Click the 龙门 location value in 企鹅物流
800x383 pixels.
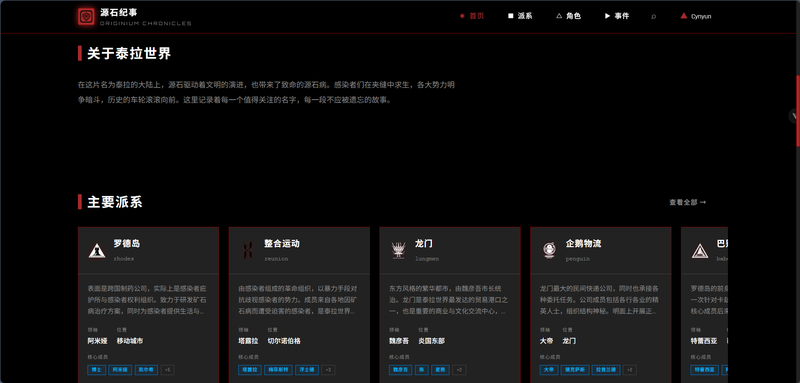(569, 341)
